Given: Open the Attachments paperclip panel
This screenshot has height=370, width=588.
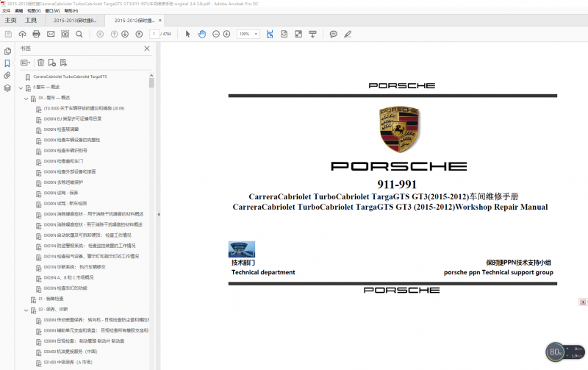Looking at the screenshot, I should (7, 76).
